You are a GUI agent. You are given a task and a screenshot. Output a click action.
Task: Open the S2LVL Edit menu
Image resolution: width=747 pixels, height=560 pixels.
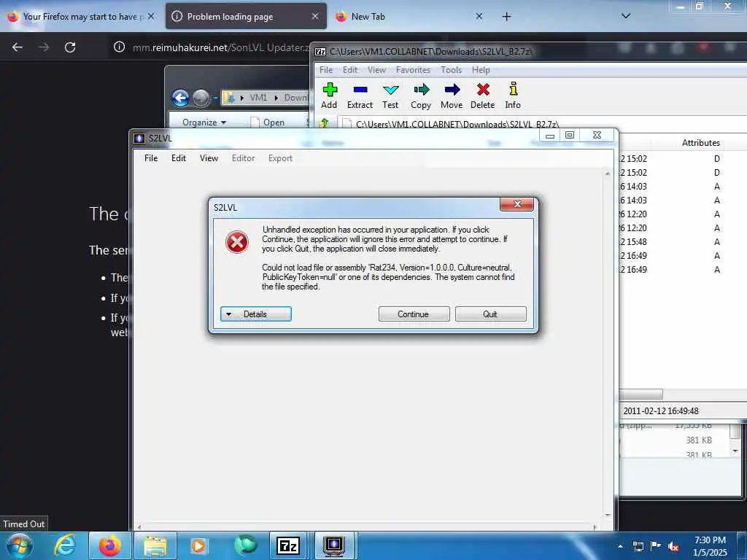coord(179,158)
